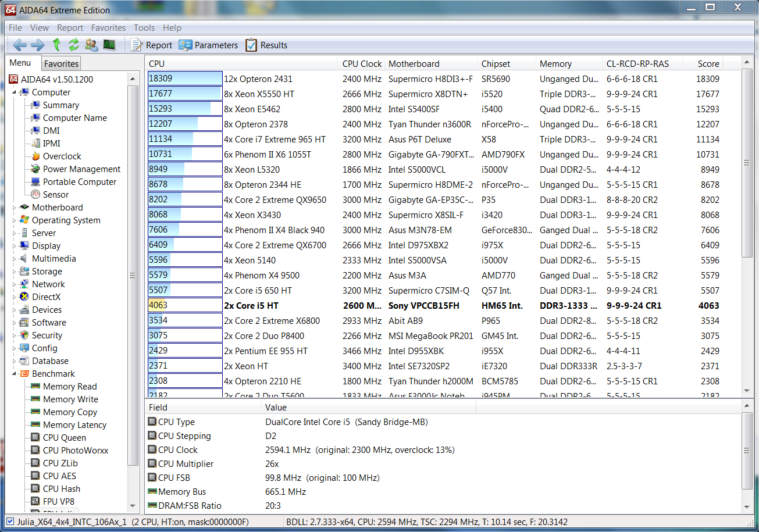
Task: Expand the Operating System node
Action: coord(15,220)
